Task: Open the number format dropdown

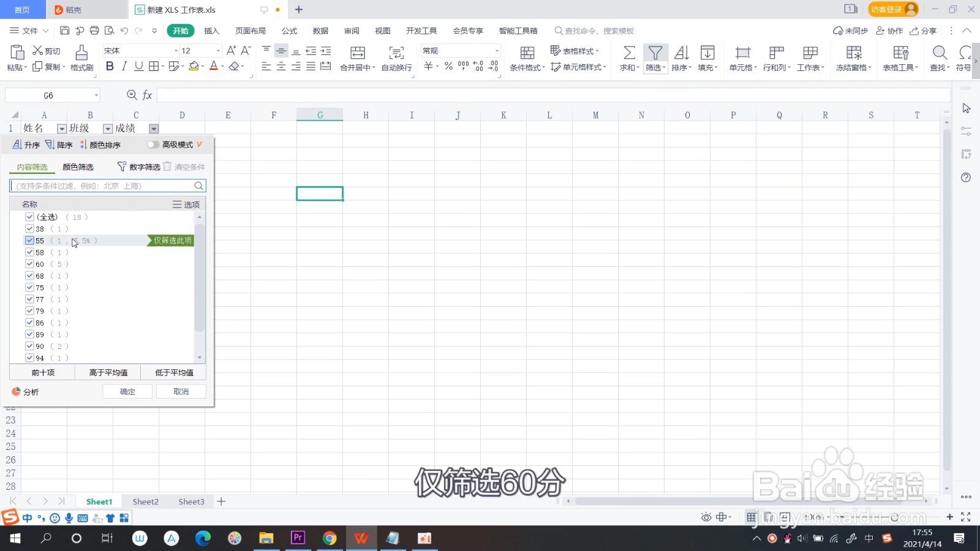Action: point(497,51)
